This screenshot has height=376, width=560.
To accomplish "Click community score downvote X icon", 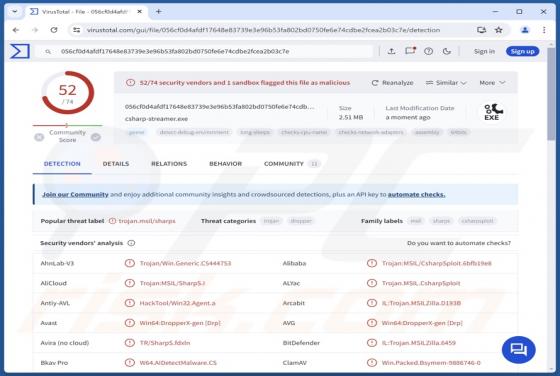I will tap(39, 137).
